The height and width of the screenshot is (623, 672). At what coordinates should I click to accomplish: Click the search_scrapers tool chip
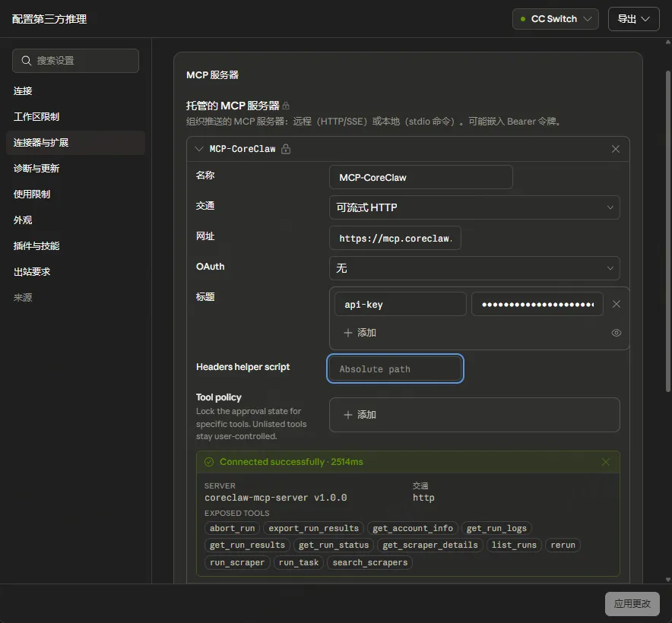coord(370,562)
